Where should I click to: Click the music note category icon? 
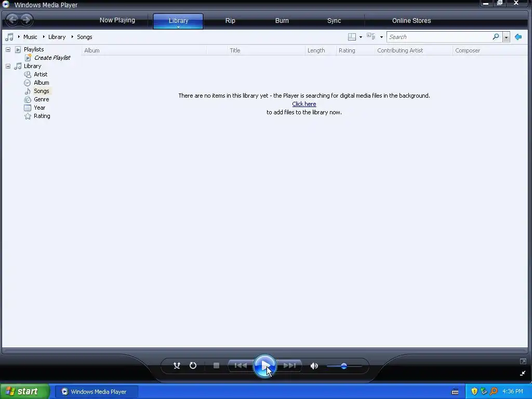[x=9, y=37]
